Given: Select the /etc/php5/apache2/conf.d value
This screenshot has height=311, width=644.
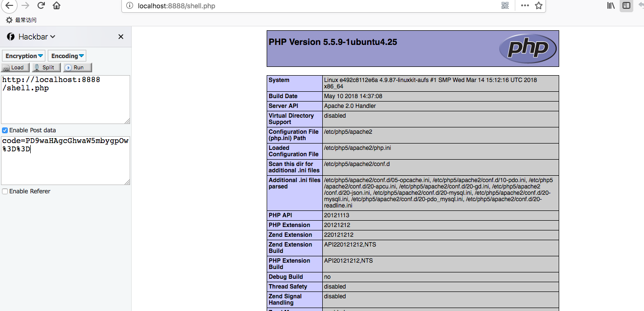Looking at the screenshot, I should 357,164.
